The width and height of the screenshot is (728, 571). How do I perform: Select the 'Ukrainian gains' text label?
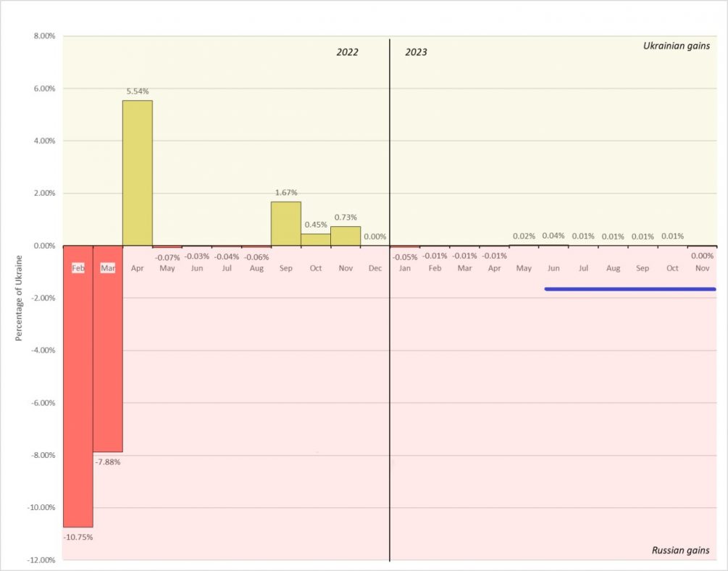(677, 46)
